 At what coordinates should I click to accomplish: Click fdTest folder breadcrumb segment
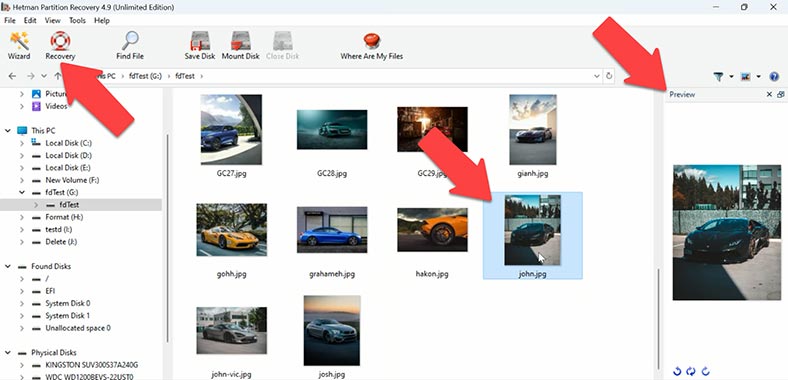[185, 76]
